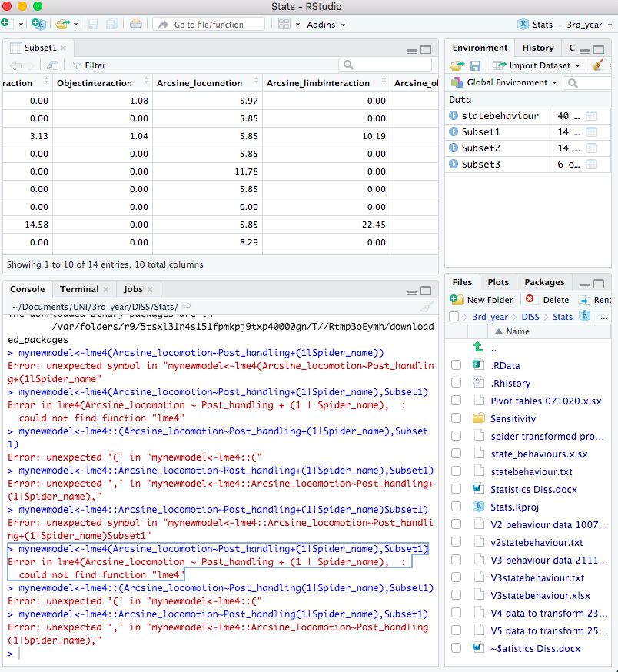Screen dimensions: 618x672
Task: Check the box next to state_behaviours.xlsx
Action: pos(457,454)
